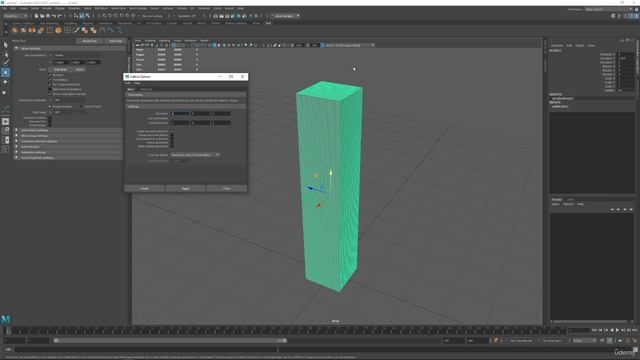Enable snap to points magnet icon
This screenshot has width=640, height=360.
[x=116, y=16]
